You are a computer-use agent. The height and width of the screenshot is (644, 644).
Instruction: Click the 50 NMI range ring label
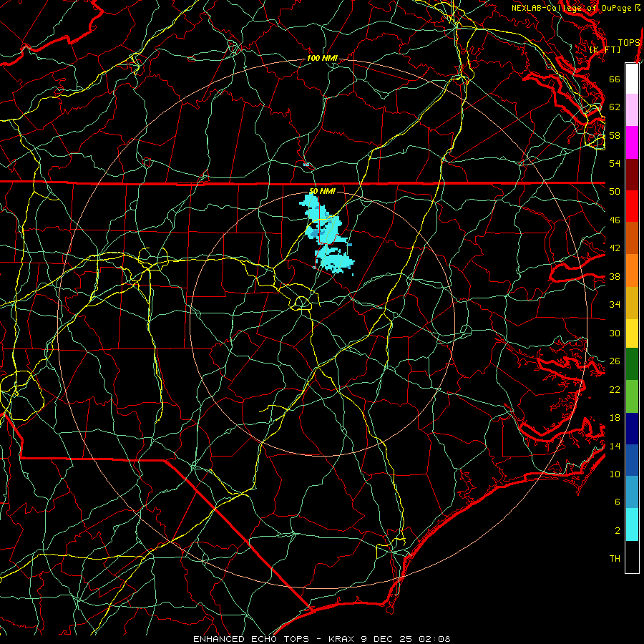click(x=322, y=191)
